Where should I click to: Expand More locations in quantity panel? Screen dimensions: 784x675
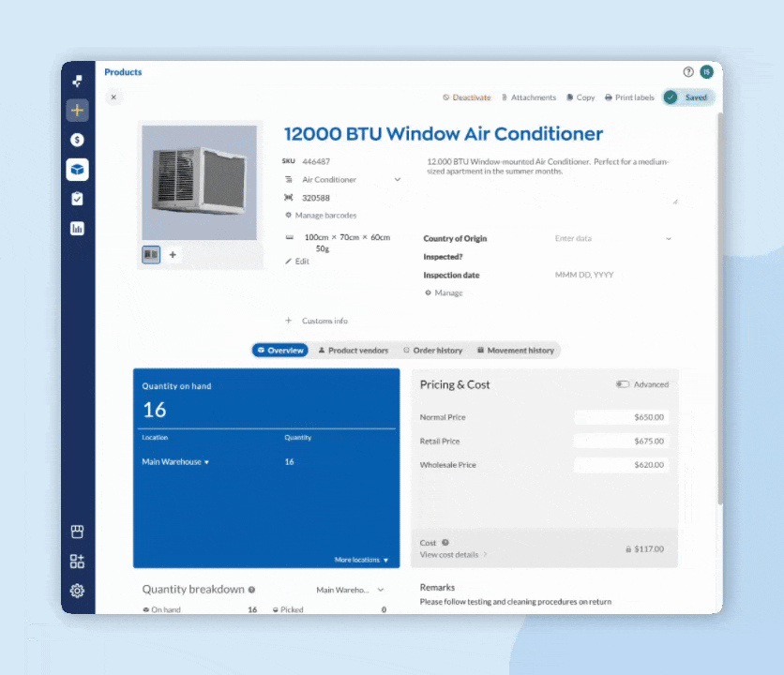pos(361,560)
